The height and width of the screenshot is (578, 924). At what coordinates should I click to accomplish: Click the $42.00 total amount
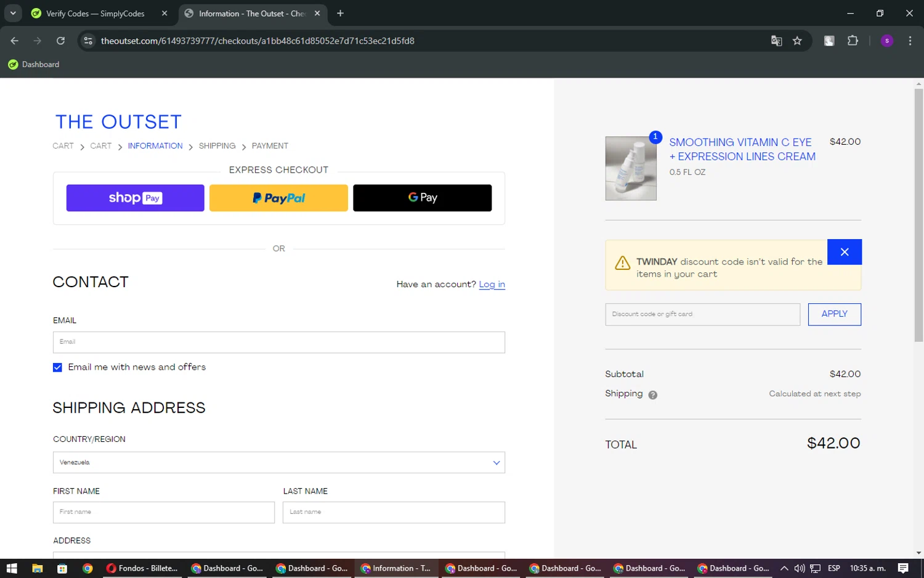[833, 443]
